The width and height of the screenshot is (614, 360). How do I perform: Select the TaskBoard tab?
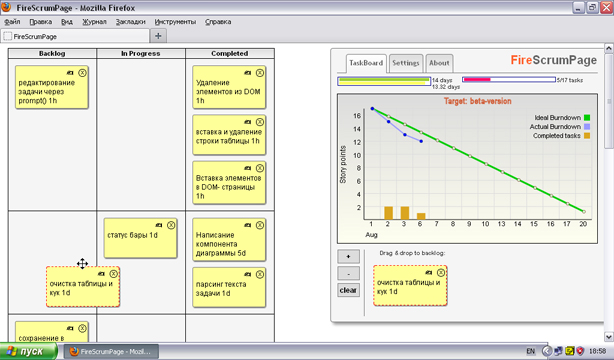coord(366,63)
